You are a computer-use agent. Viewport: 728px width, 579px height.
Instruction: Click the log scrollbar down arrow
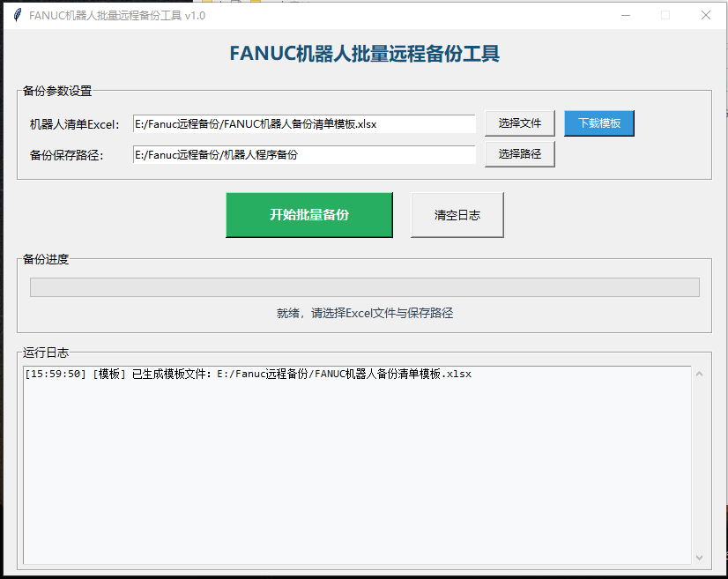699,558
